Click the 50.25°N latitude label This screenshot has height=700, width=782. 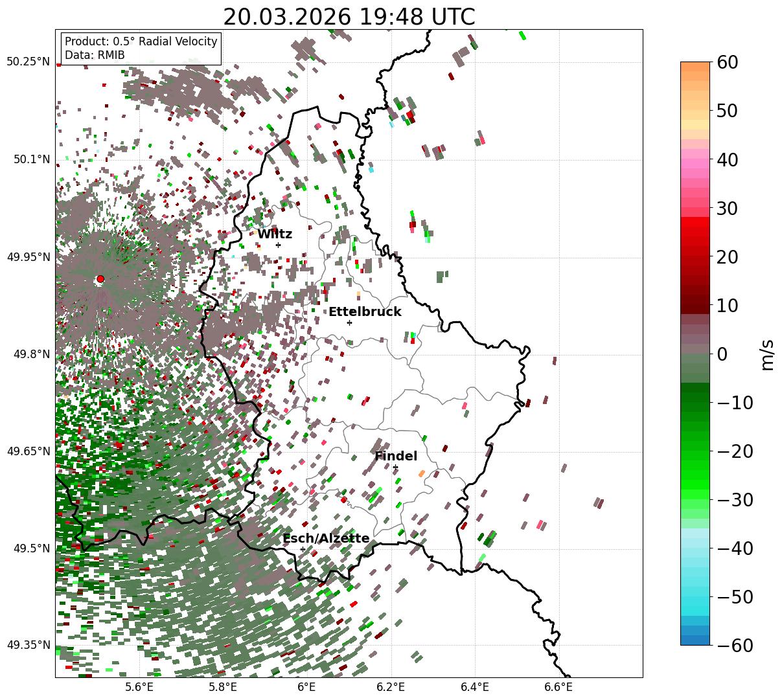point(28,62)
